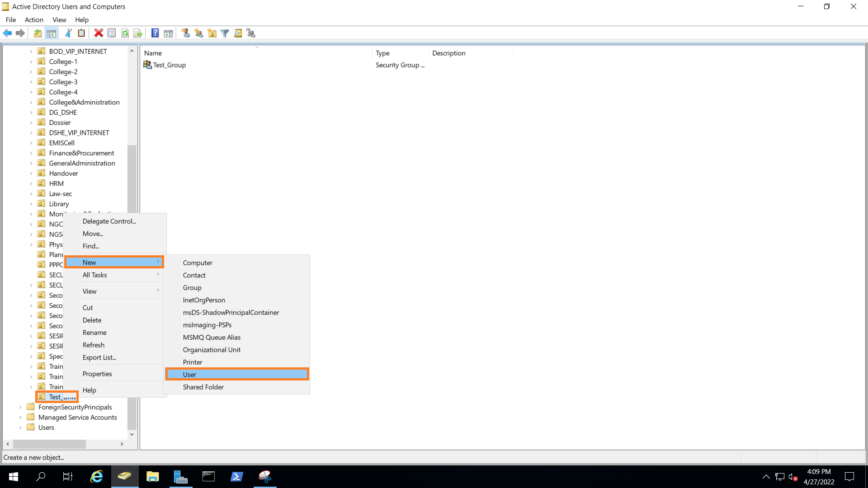Click Add to group toolbar icon

(251, 33)
